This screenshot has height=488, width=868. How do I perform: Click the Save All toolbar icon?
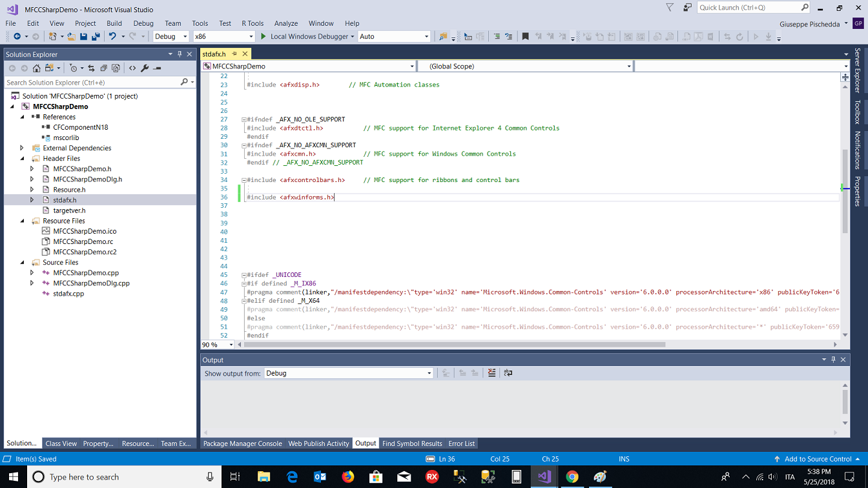(96, 37)
